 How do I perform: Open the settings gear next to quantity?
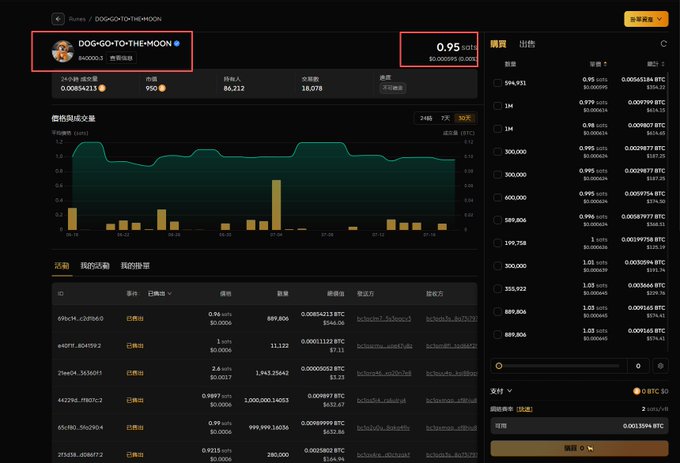click(x=660, y=366)
